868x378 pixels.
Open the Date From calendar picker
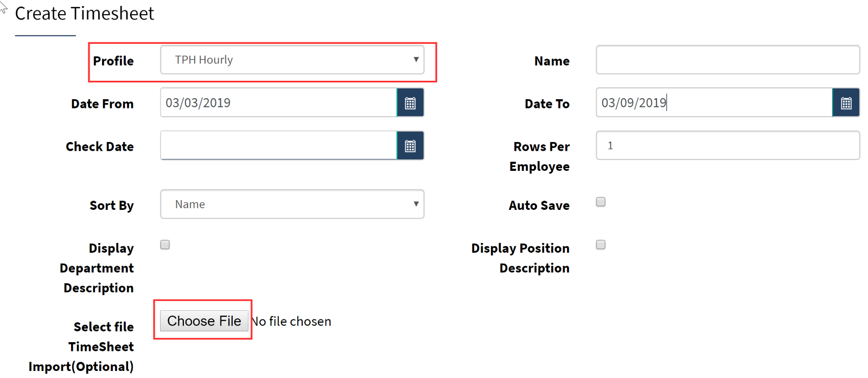(410, 102)
